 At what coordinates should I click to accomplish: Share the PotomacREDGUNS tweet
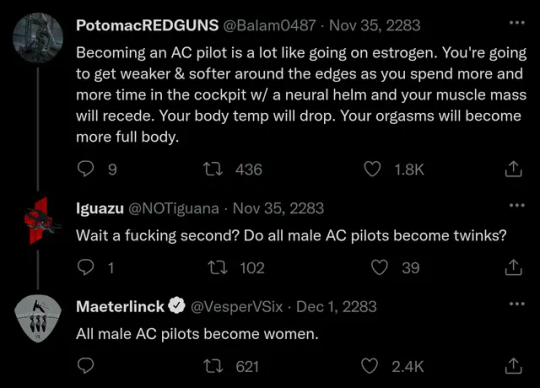click(513, 169)
